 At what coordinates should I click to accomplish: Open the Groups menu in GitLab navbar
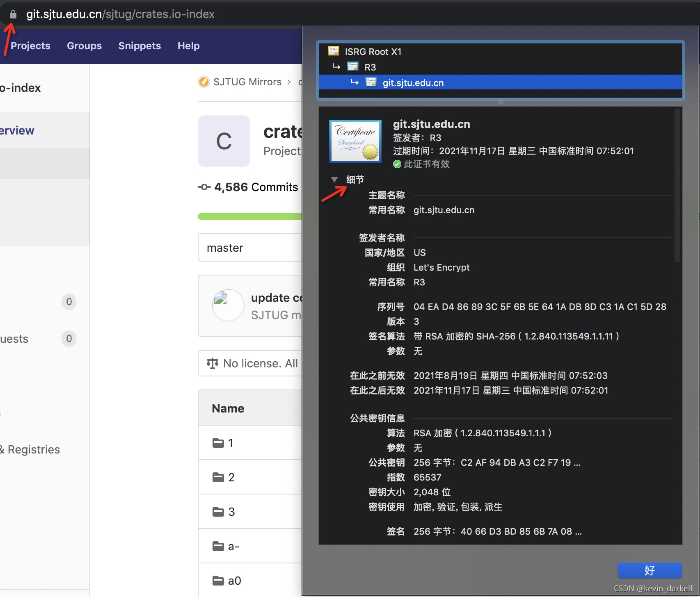click(x=84, y=46)
